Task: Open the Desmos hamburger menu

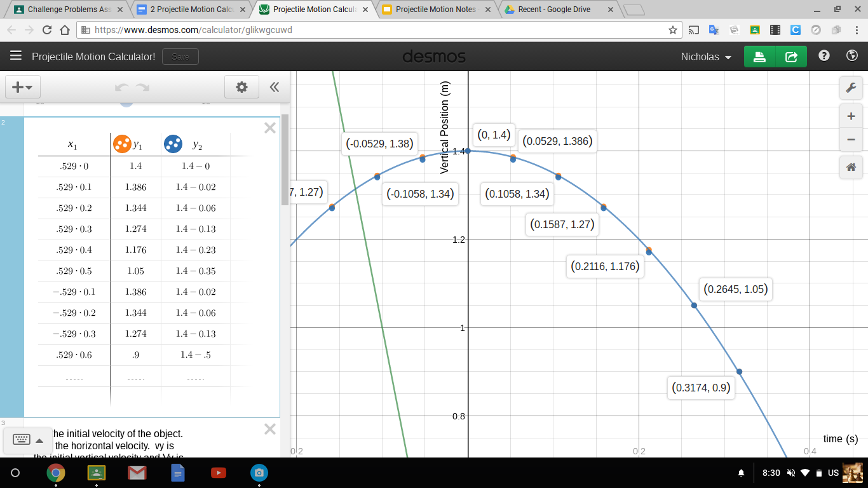Action: click(x=16, y=56)
